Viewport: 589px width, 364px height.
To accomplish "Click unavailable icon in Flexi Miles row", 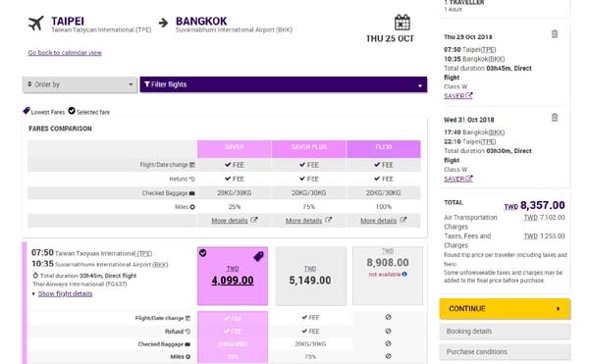I will [388, 356].
